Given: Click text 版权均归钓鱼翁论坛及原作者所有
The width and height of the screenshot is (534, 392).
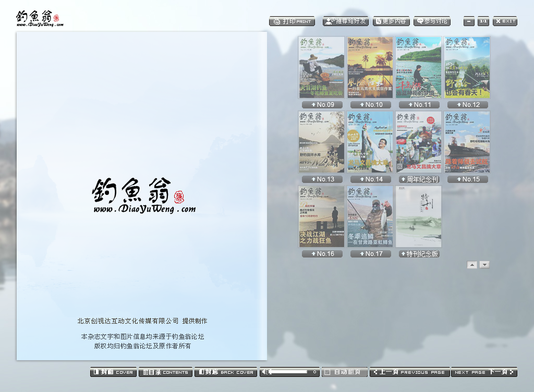Looking at the screenshot, I should [142, 346].
